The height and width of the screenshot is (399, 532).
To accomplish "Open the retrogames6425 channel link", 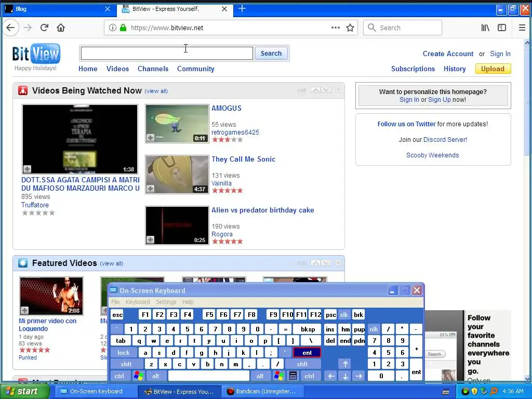I will (235, 132).
